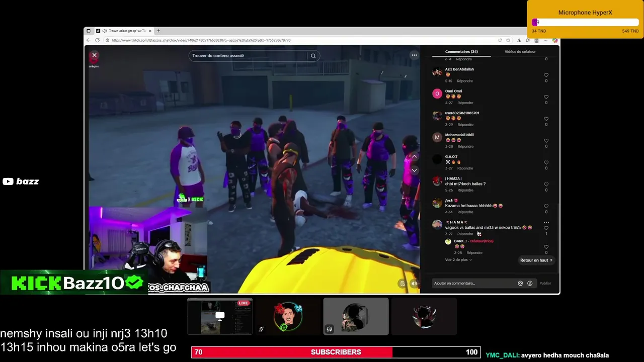Bookmark page with the star icon
The height and width of the screenshot is (362, 644).
pyautogui.click(x=508, y=40)
